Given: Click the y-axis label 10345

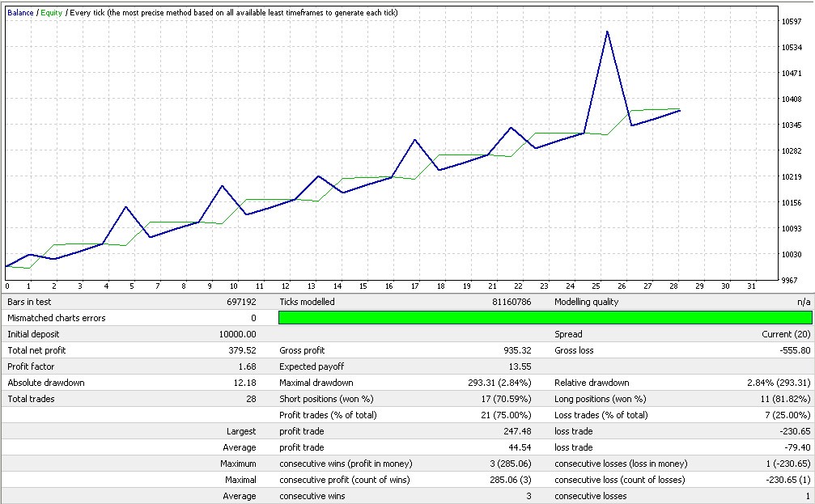Looking at the screenshot, I should (x=792, y=125).
